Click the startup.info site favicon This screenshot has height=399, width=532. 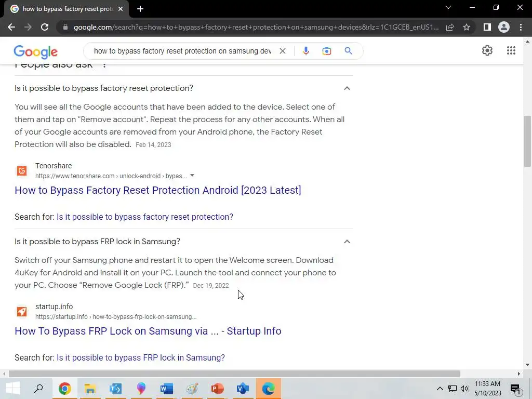pos(22,312)
